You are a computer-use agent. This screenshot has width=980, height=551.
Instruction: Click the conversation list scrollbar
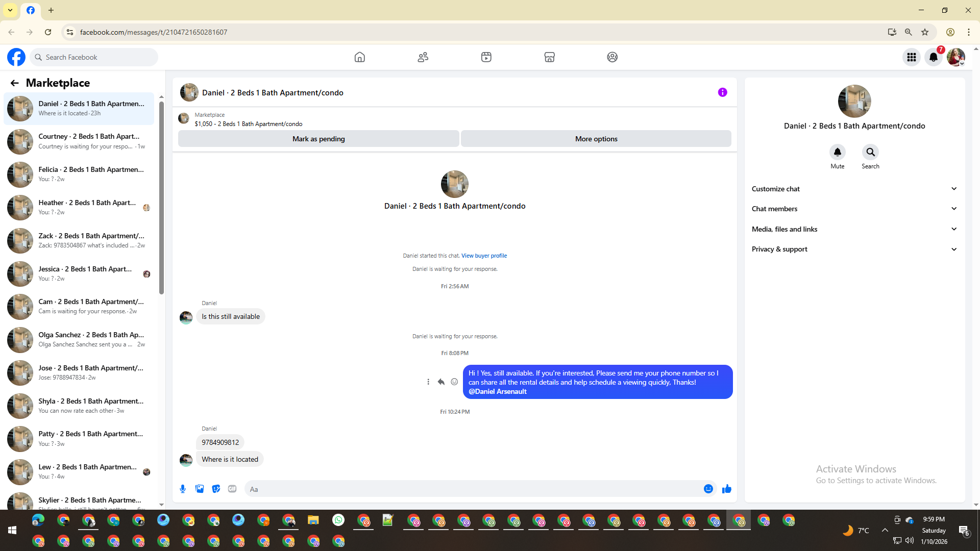(161, 199)
